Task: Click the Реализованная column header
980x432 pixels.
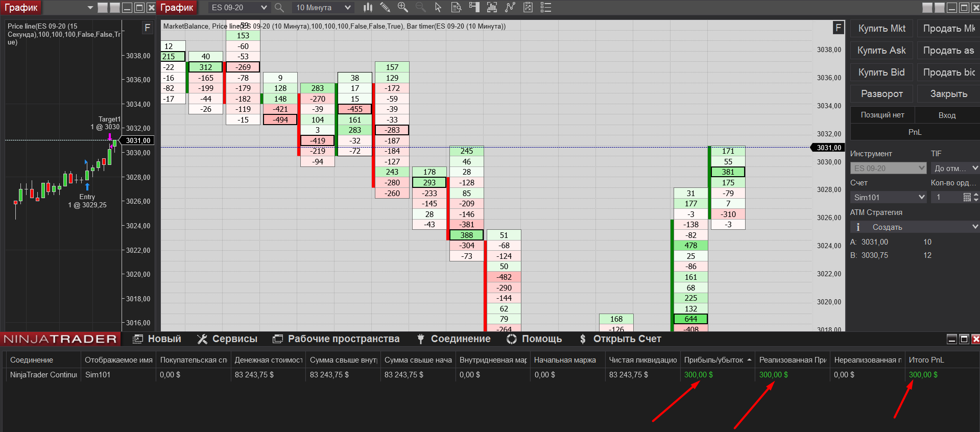Action: (793, 360)
